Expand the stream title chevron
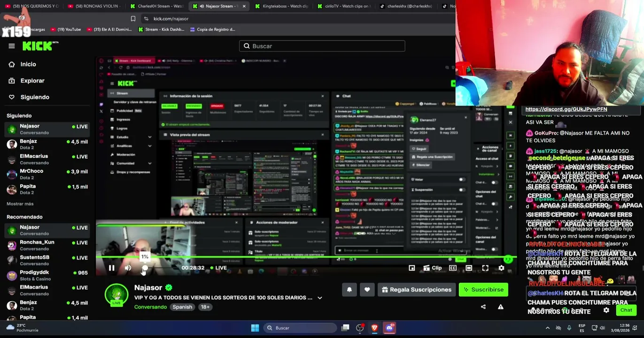 pyautogui.click(x=319, y=298)
